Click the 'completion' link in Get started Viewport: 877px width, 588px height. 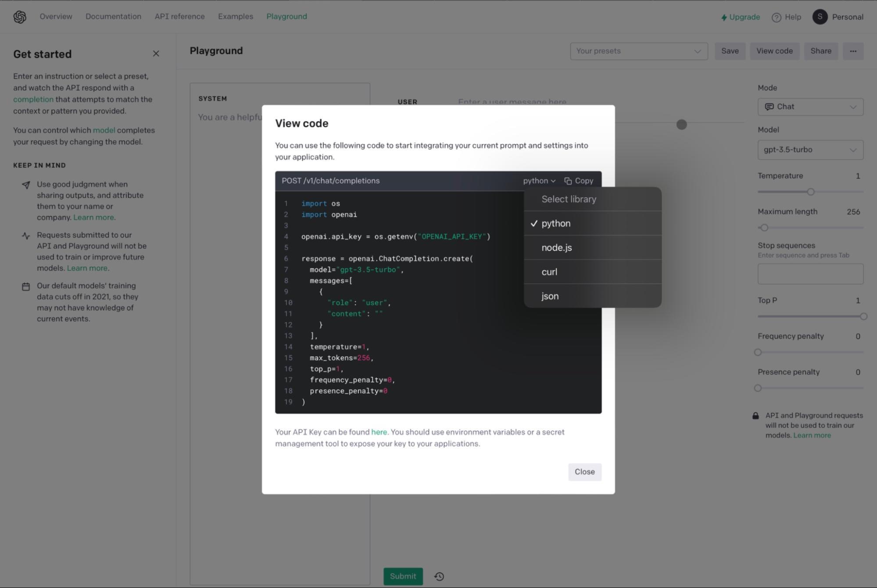coord(33,99)
